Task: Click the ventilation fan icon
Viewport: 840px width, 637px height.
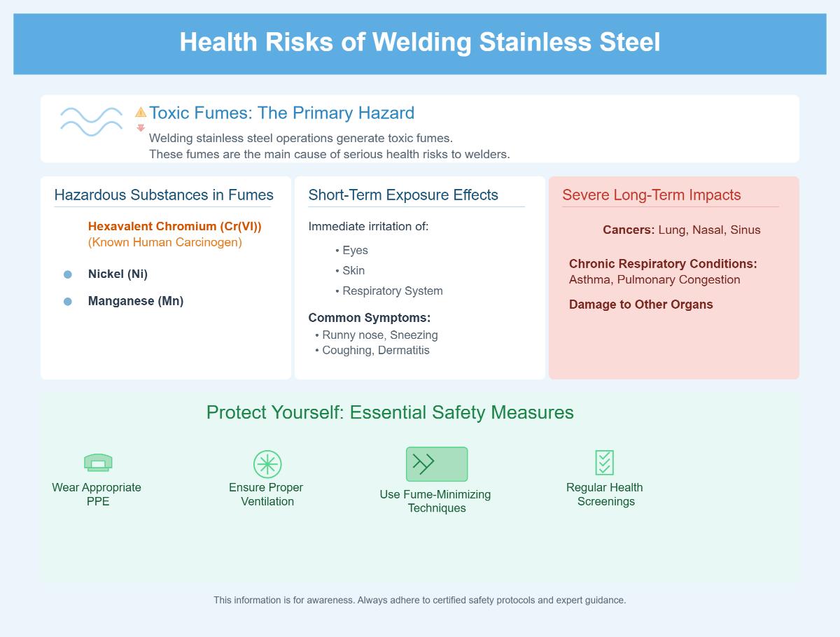Action: click(267, 464)
